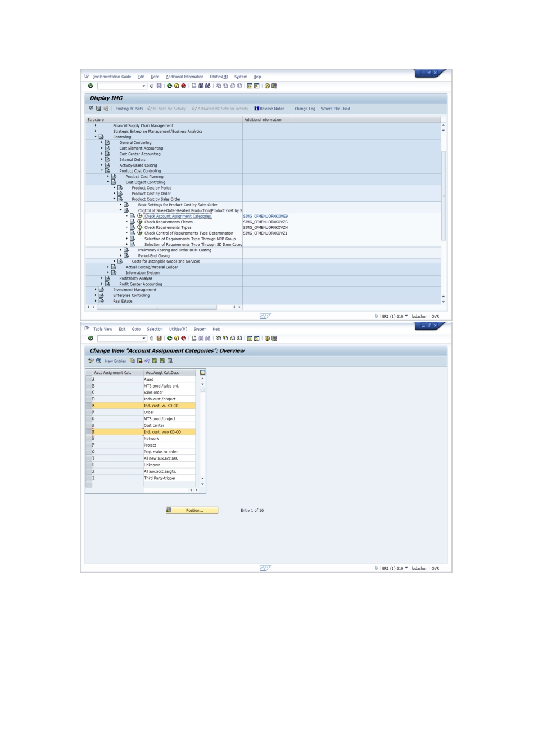Click the IMG tree vertical scrollbar thumb

tap(444, 195)
